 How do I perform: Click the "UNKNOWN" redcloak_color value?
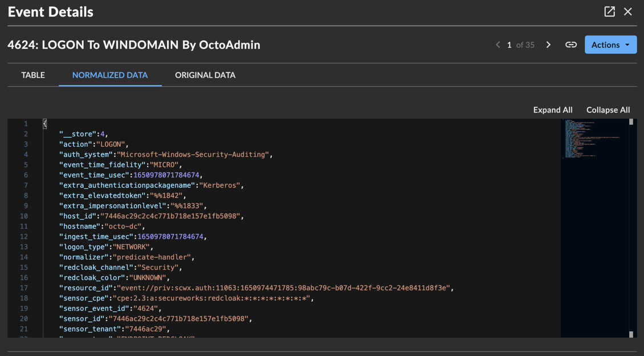(x=148, y=278)
